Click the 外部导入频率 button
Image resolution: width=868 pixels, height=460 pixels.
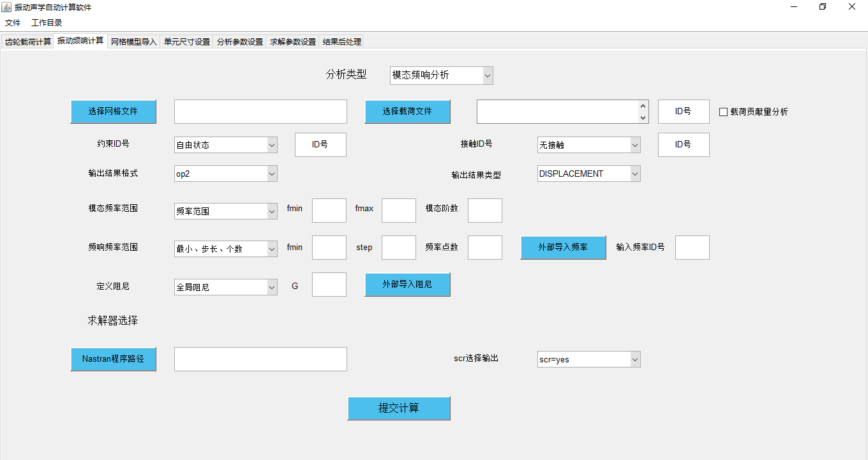(x=563, y=248)
